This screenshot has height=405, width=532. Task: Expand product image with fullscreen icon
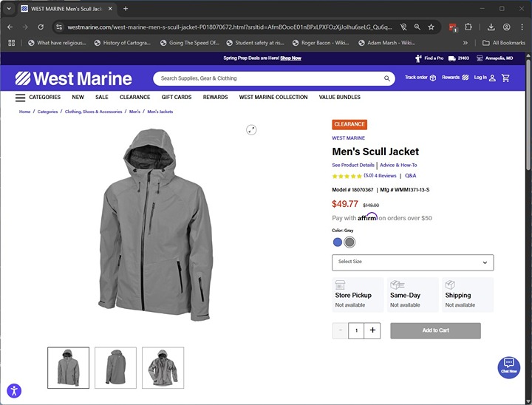coord(251,129)
